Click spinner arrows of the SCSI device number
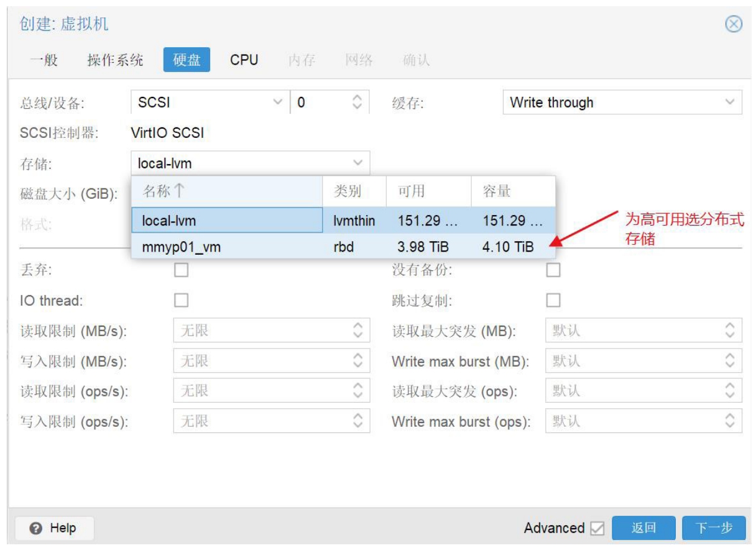This screenshot has width=756, height=553. point(357,103)
